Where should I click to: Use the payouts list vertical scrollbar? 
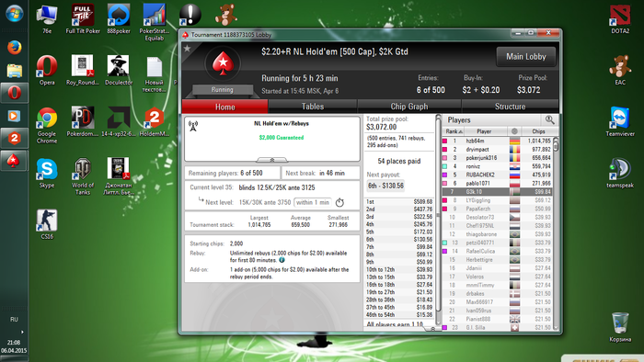click(x=438, y=221)
